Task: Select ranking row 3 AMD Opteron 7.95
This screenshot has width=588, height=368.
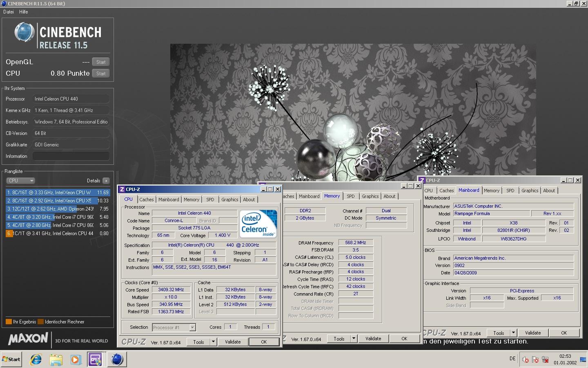Action: 58,209
